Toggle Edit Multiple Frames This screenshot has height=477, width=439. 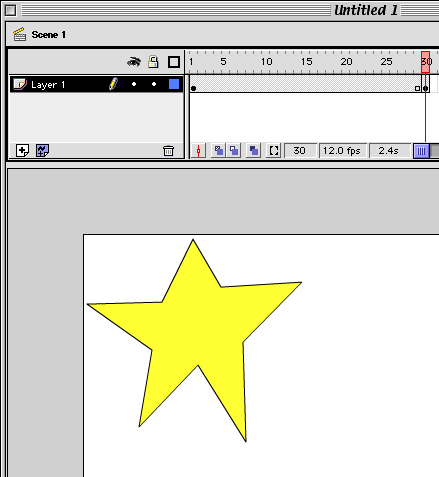tap(254, 151)
